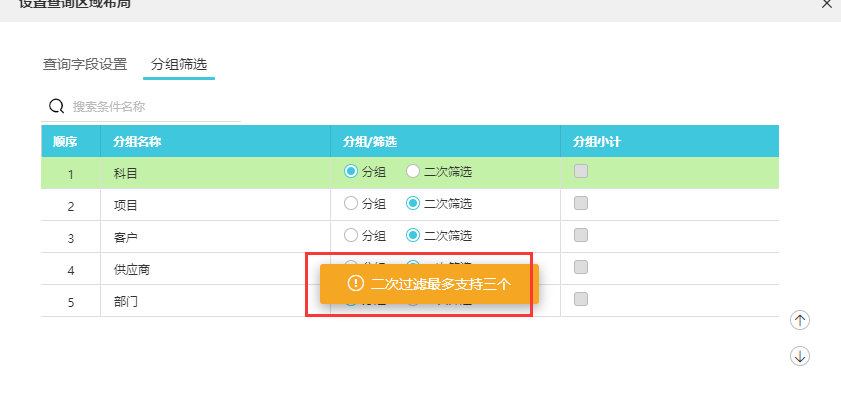Select the 部门 row name cell
Image resolution: width=841 pixels, height=414 pixels.
tap(215, 301)
